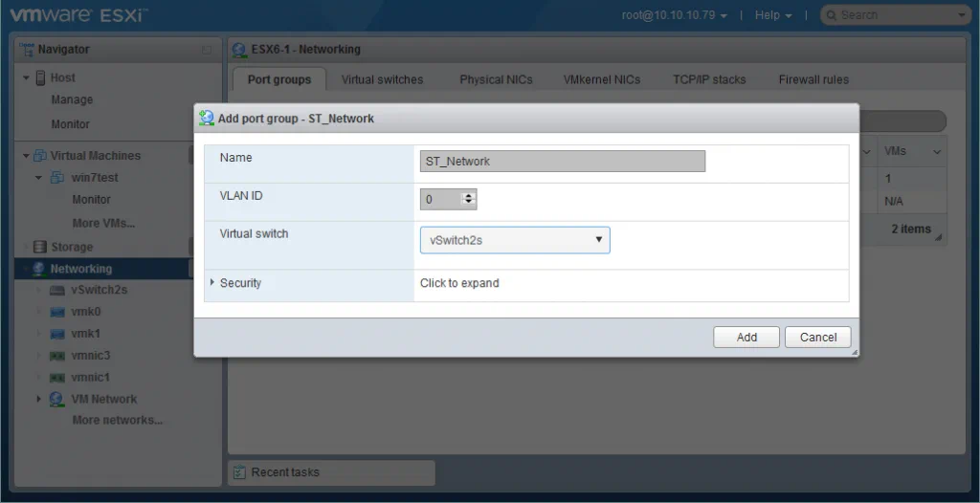
Task: Click the Storage icon in Navigator
Action: pyautogui.click(x=40, y=247)
